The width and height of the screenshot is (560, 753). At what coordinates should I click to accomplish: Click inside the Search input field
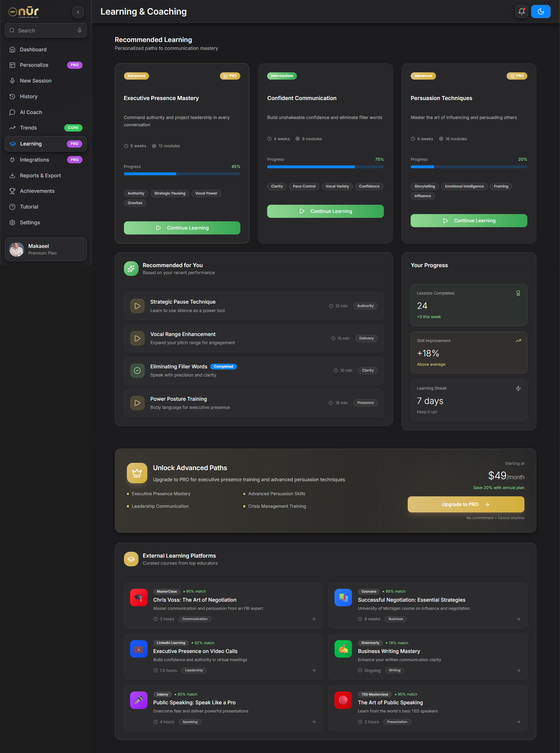(x=44, y=30)
